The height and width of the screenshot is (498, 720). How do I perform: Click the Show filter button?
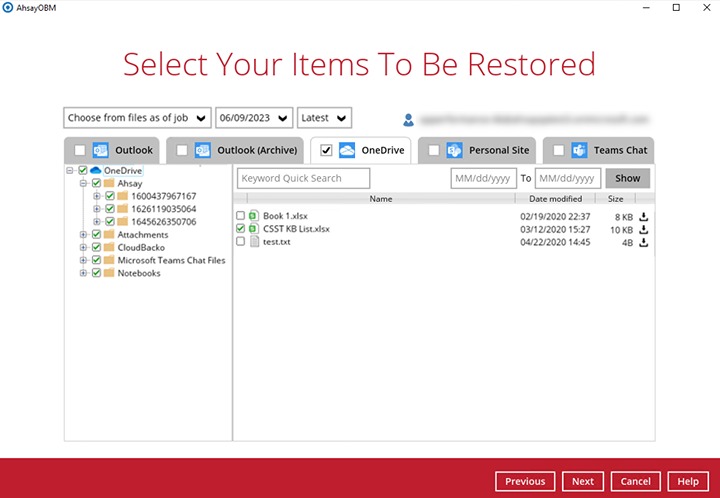point(627,178)
